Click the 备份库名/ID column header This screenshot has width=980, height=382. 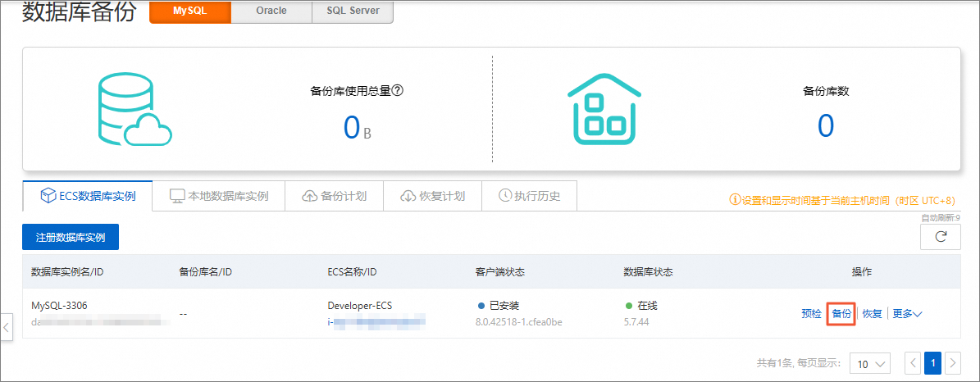coord(206,272)
